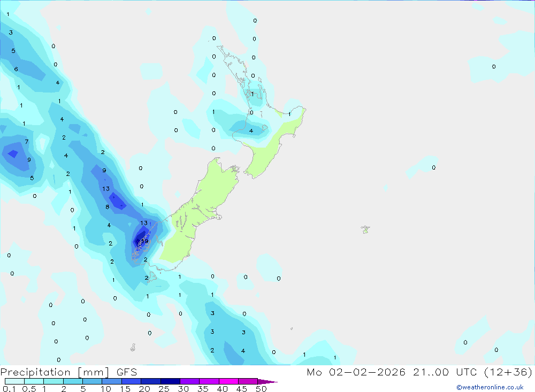
Task: Click the legend label '10'
Action: click(106, 389)
